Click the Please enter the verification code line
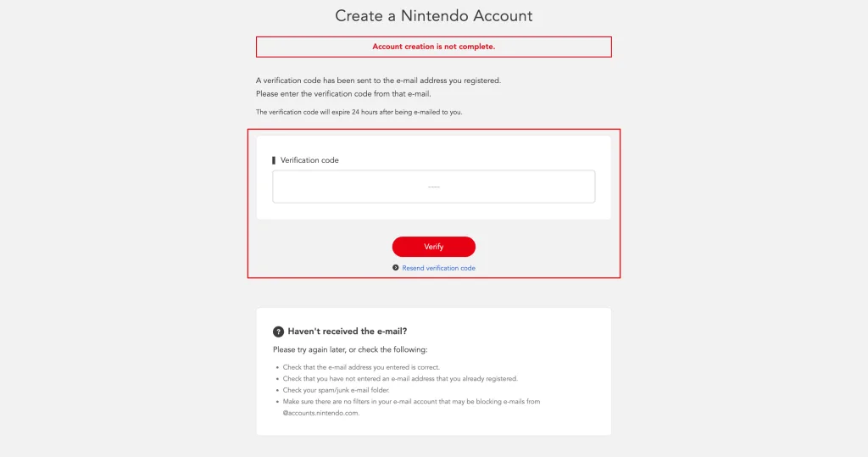 click(343, 93)
